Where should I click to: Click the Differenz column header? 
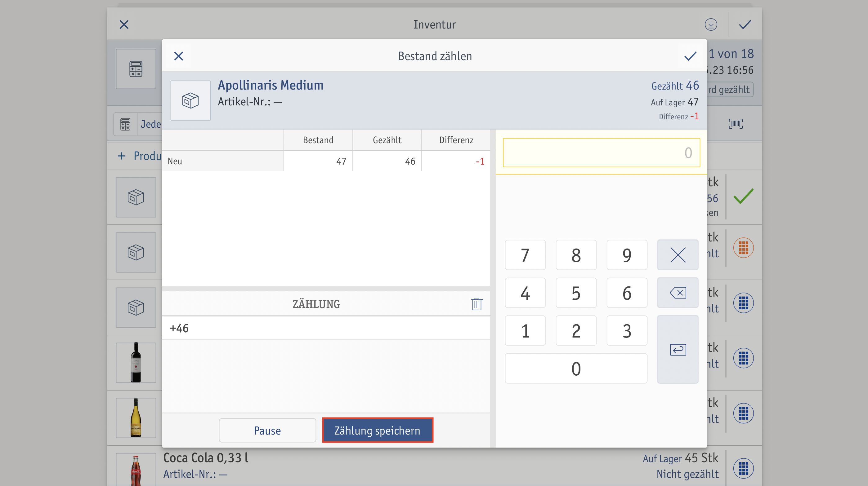pos(456,140)
